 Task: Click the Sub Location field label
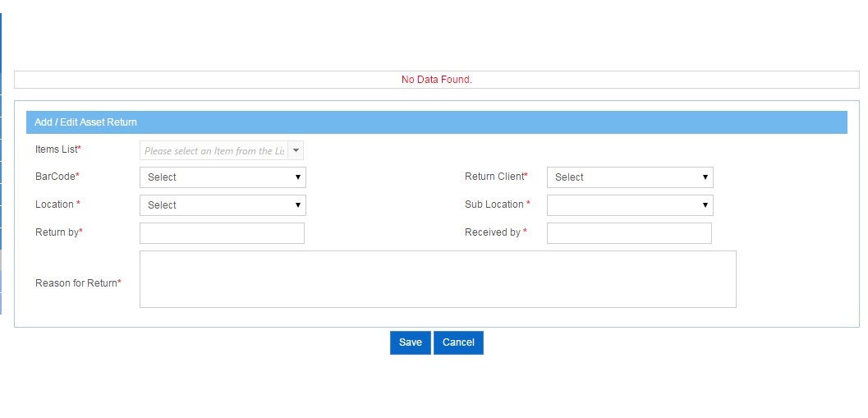(497, 204)
